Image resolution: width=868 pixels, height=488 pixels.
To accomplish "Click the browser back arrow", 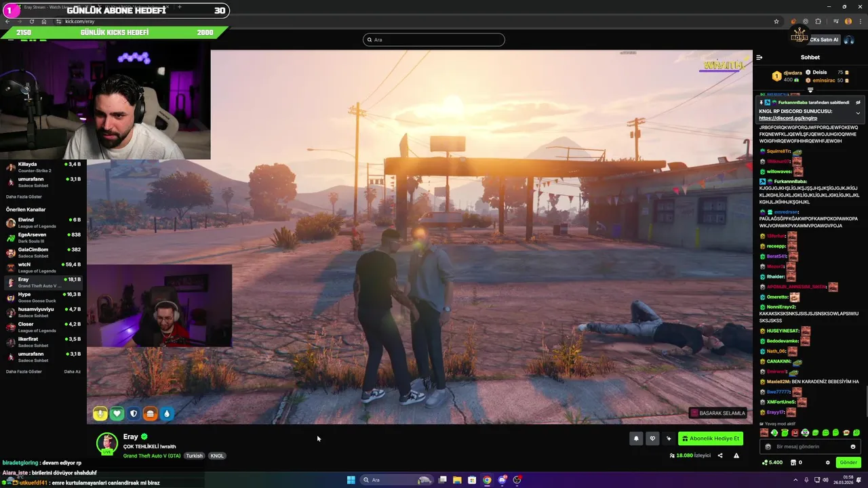I will click(x=7, y=21).
